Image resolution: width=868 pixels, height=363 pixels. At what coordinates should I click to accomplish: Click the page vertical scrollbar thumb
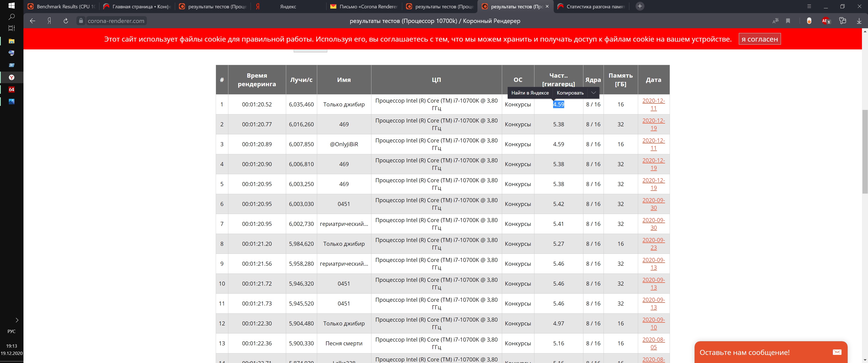pyautogui.click(x=865, y=152)
